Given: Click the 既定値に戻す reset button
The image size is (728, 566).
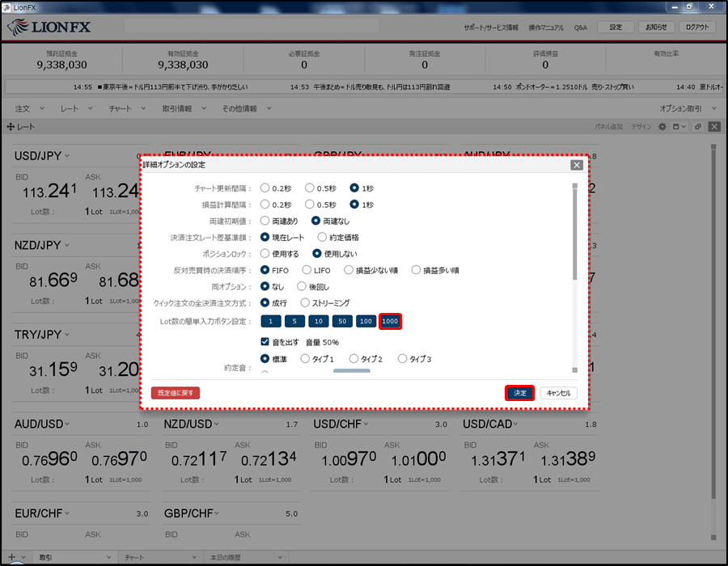Looking at the screenshot, I should [x=176, y=393].
